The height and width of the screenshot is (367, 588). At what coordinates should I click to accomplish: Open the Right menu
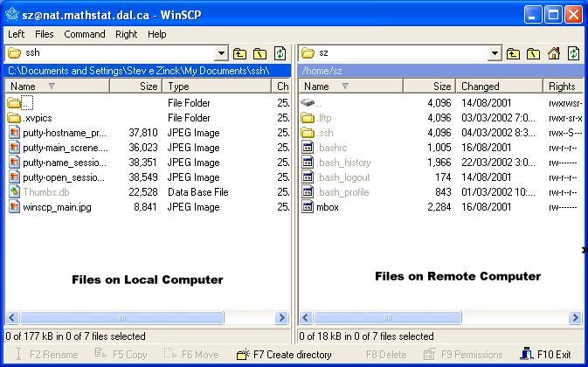(x=126, y=34)
